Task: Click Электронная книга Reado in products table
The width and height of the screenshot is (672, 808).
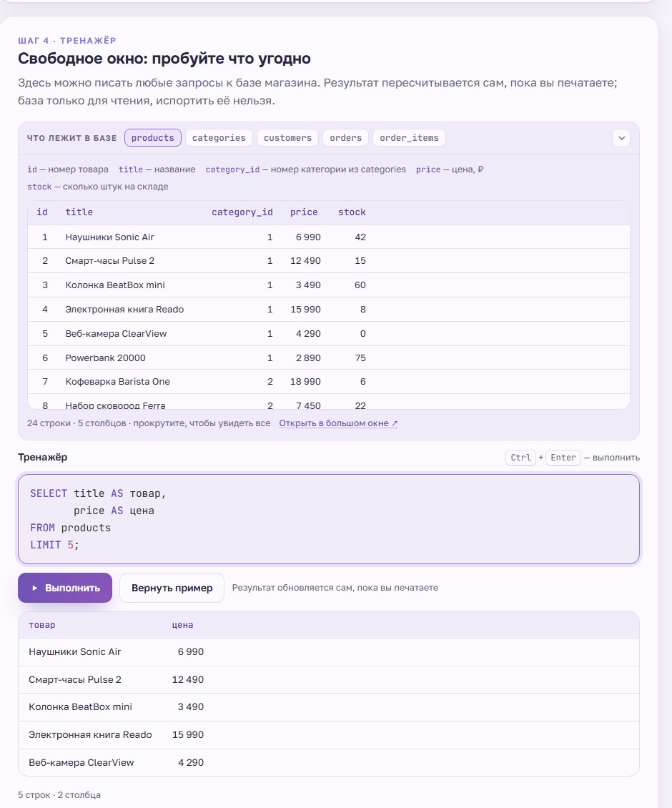Action: tap(124, 309)
